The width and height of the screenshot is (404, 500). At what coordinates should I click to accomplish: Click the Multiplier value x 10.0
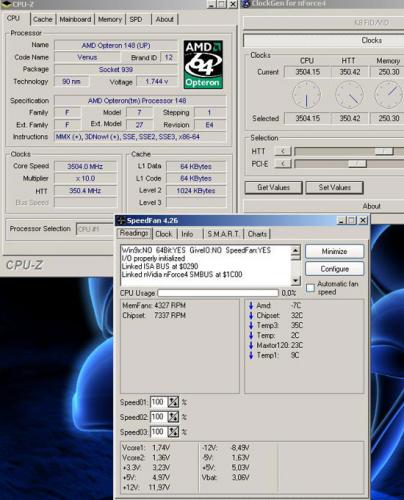coord(85,178)
